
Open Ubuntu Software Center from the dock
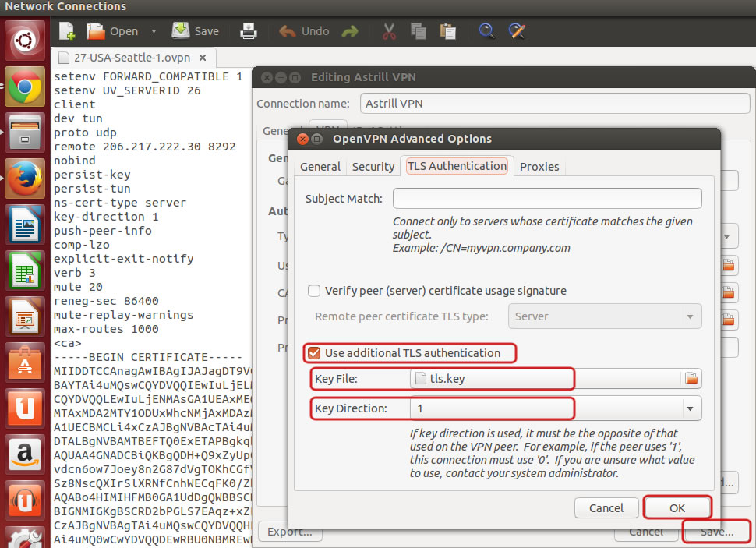pyautogui.click(x=25, y=362)
